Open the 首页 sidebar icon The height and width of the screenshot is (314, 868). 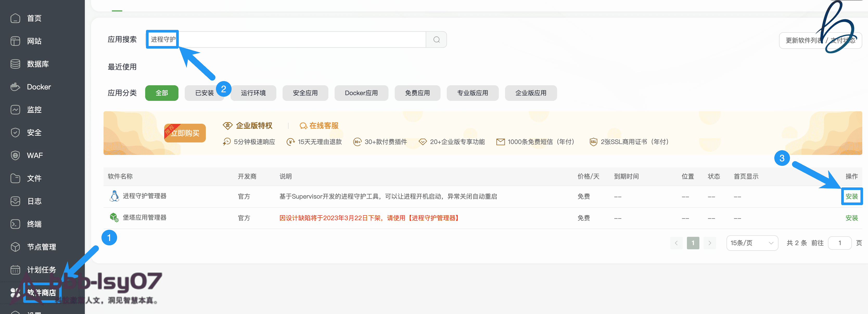(x=34, y=18)
